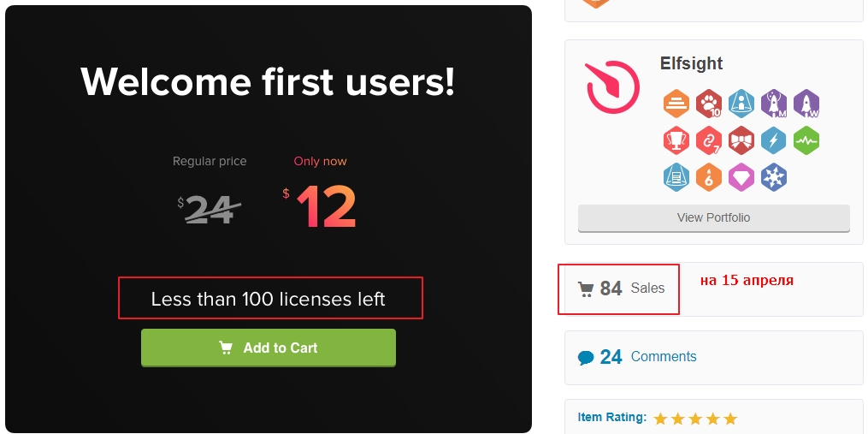Select the blue person-in-spotlight badge

pos(741,104)
